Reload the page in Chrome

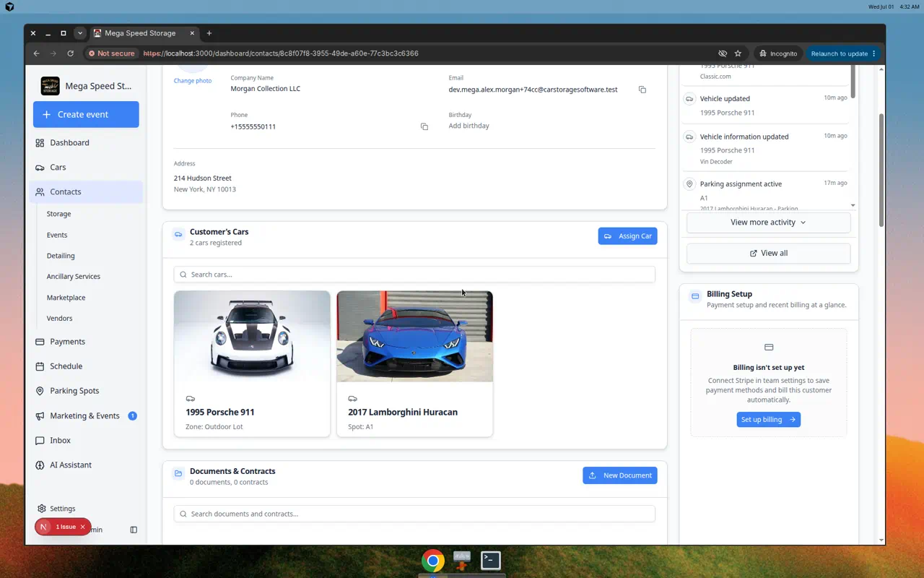point(70,53)
